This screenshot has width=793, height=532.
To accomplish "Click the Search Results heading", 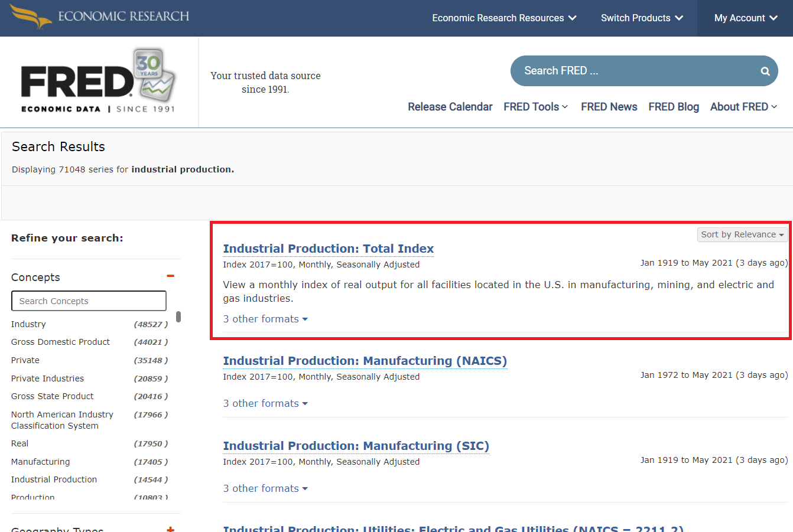I will 58,146.
